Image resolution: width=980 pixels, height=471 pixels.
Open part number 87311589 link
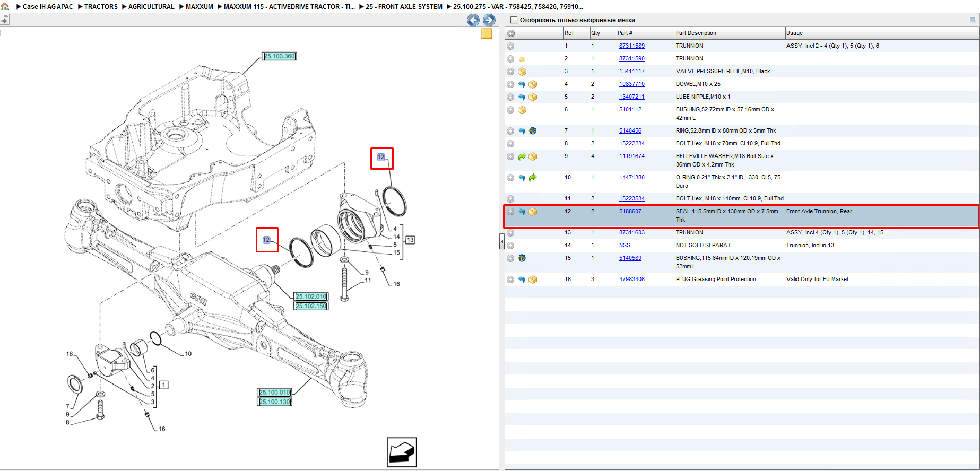(x=631, y=46)
